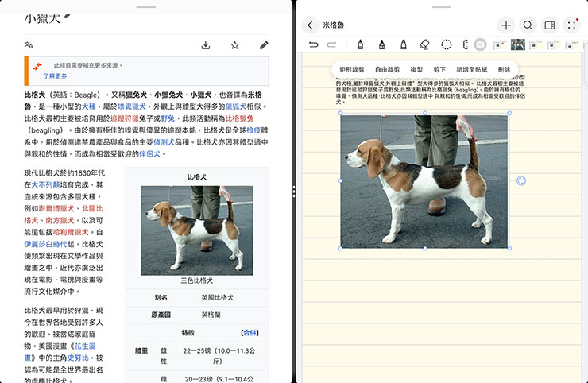
Task: Tap the notes window top drag handle
Action: tap(441, 7)
